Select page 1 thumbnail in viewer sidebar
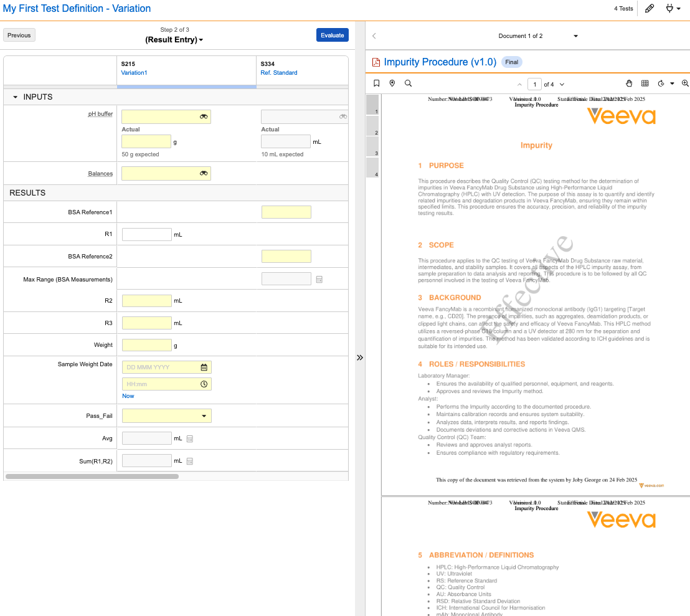The width and height of the screenshot is (690, 616). click(x=372, y=105)
